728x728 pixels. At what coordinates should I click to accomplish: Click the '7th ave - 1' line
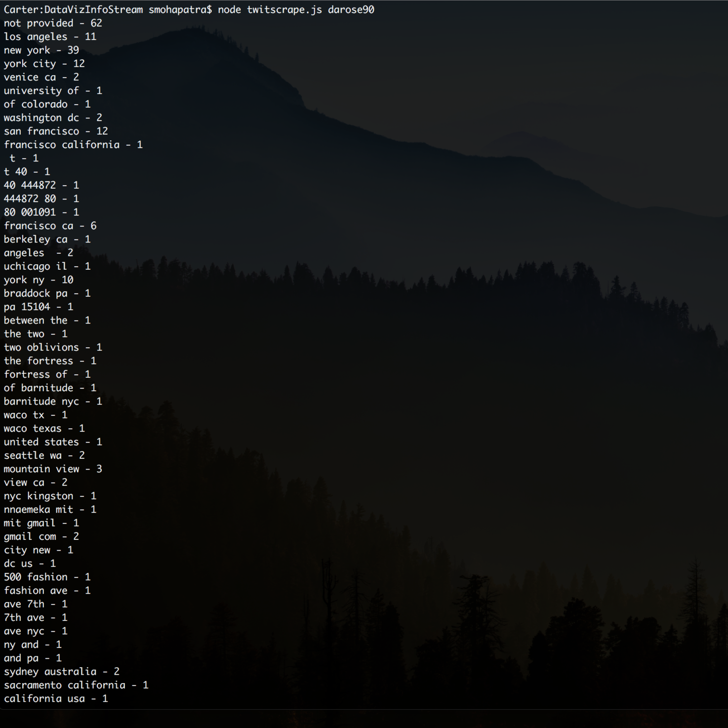(x=36, y=618)
